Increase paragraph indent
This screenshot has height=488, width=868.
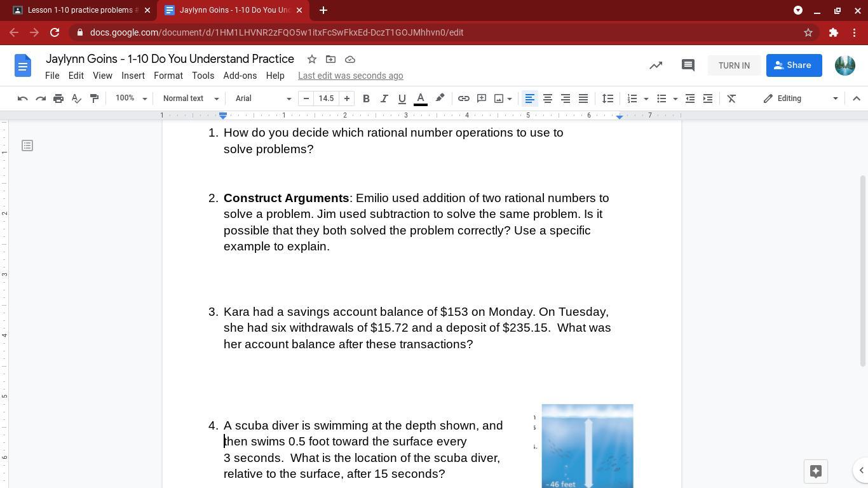708,98
